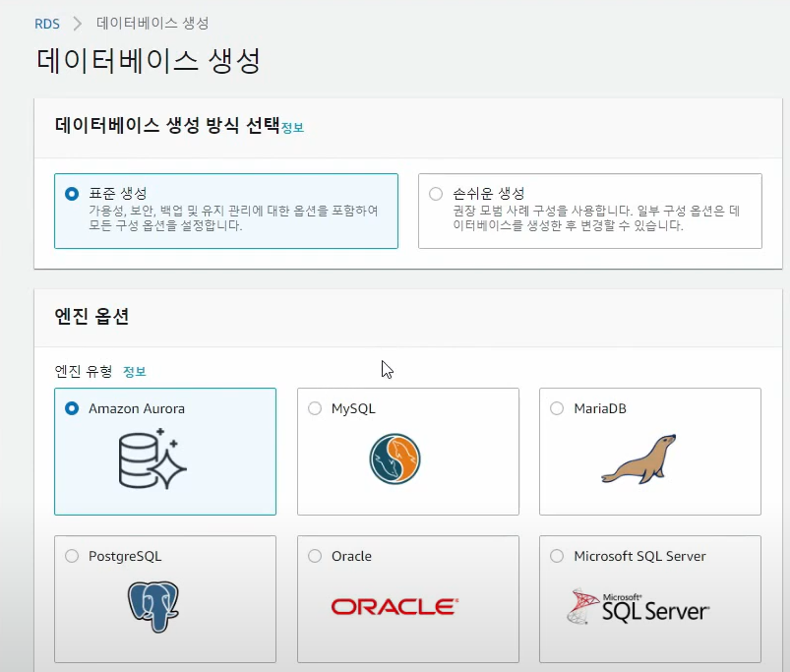Open 정보 link next to 엔진 유형

[135, 372]
